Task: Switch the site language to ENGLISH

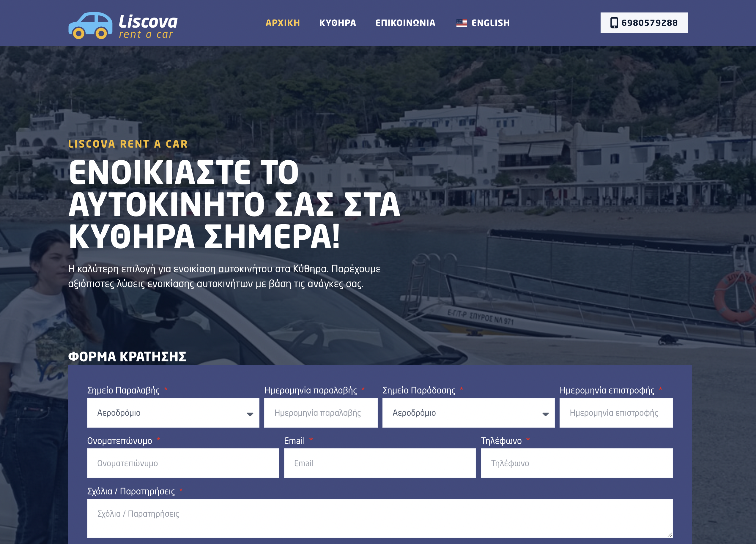Action: pos(490,23)
